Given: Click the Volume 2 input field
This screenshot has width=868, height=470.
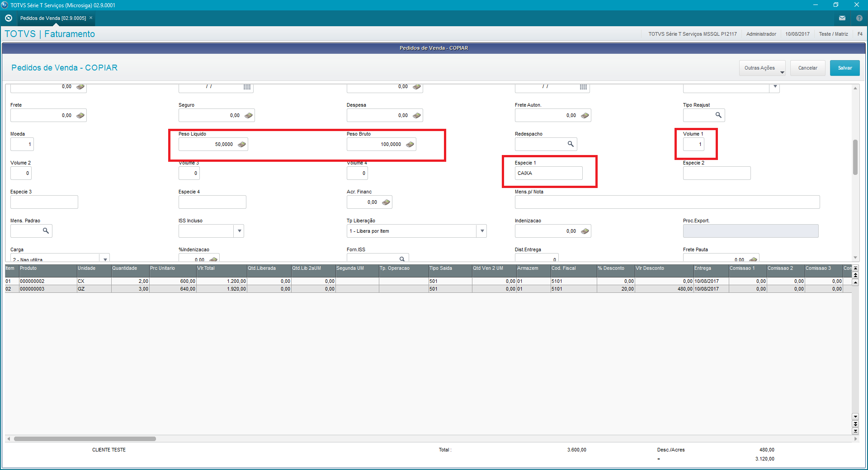Looking at the screenshot, I should tap(21, 173).
